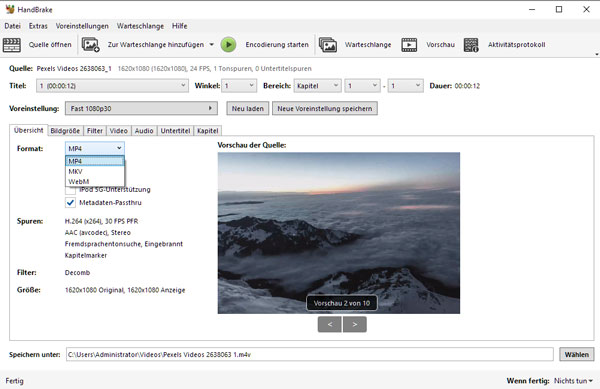Click Warteschlange toolbar label
This screenshot has width=600, height=389.
[x=368, y=45]
